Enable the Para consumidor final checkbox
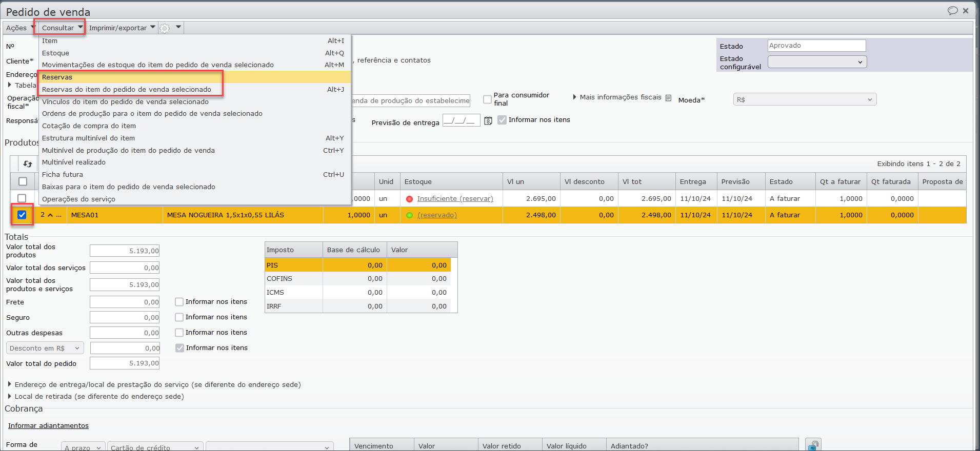This screenshot has width=980, height=451. [487, 99]
